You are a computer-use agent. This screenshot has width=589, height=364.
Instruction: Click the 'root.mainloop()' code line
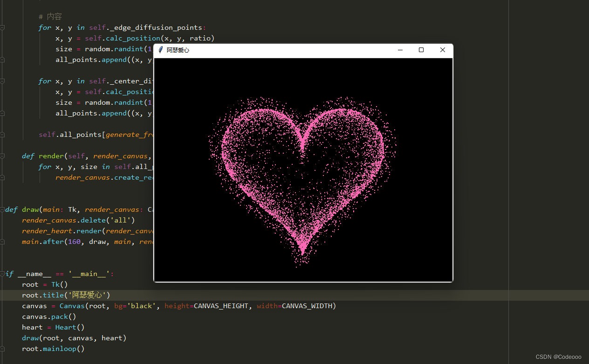(53, 349)
